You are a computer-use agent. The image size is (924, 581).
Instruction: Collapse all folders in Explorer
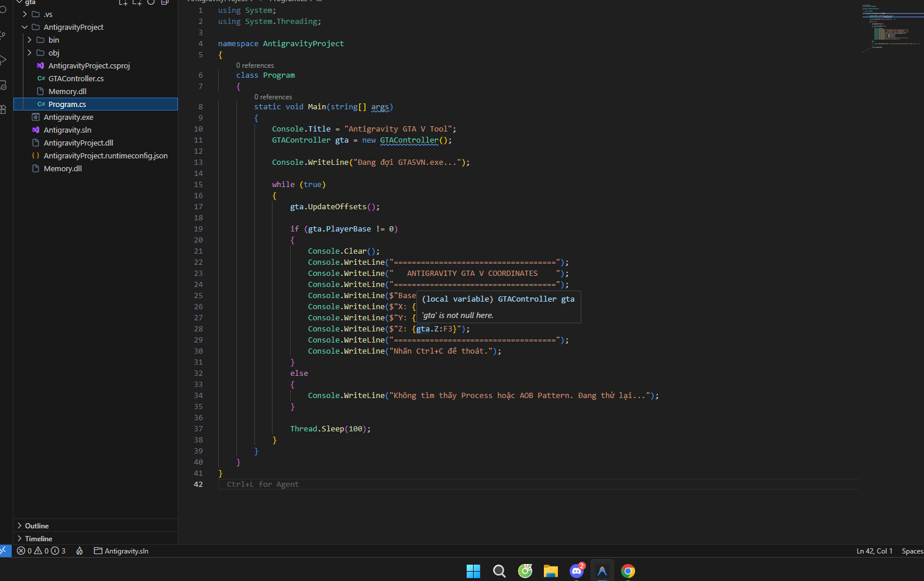tap(165, 2)
